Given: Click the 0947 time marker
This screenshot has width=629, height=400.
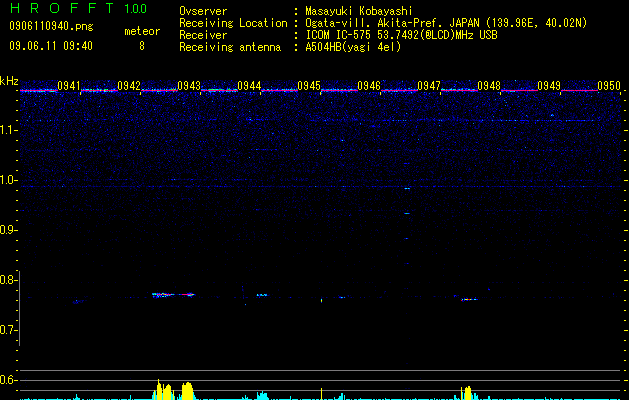Looking at the screenshot, I should pos(429,86).
